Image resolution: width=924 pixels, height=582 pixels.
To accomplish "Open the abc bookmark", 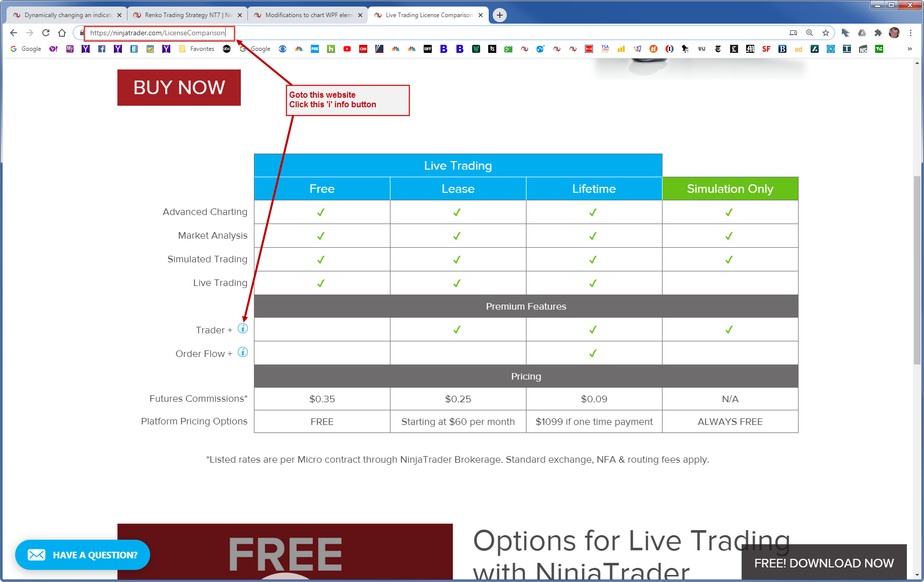I will 227,49.
